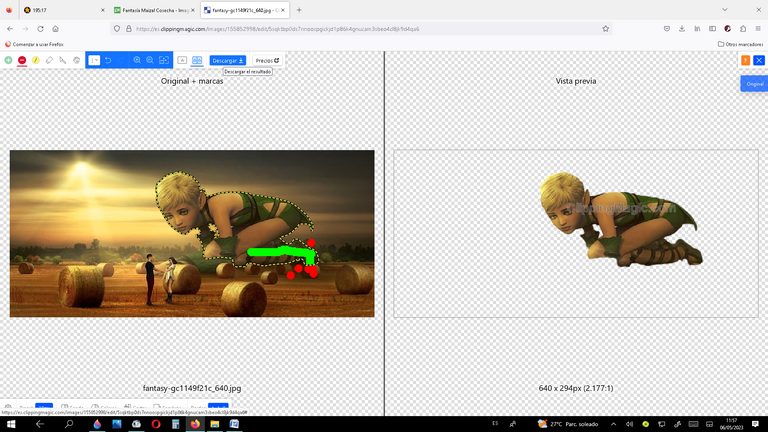The image size is (768, 432).
Task: Select the green Keep marker tool
Action: pos(8,60)
